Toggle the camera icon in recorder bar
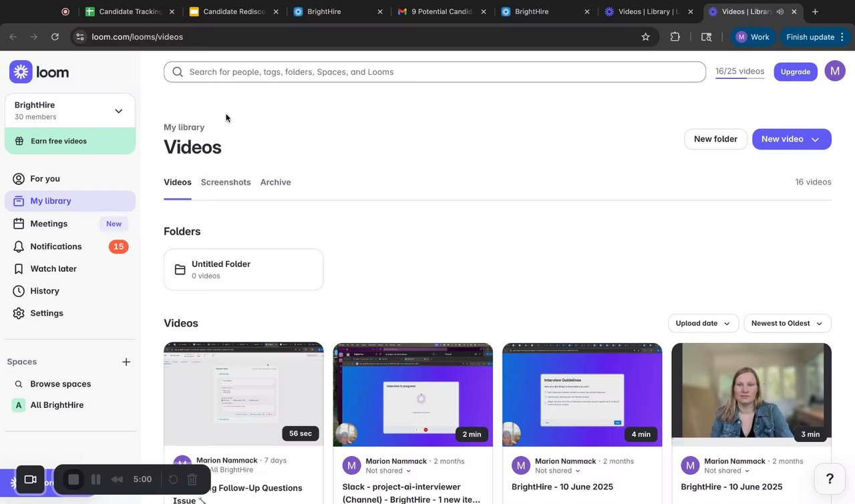 point(30,479)
